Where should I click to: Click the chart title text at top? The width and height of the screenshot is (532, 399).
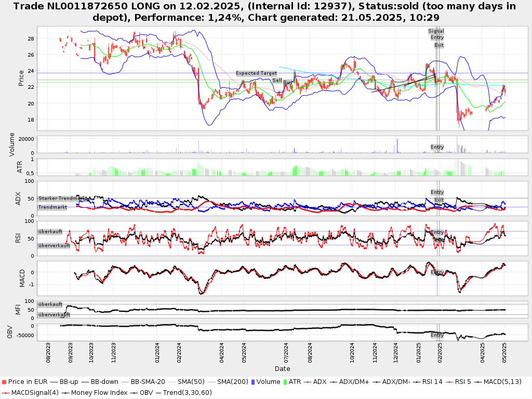(265, 11)
